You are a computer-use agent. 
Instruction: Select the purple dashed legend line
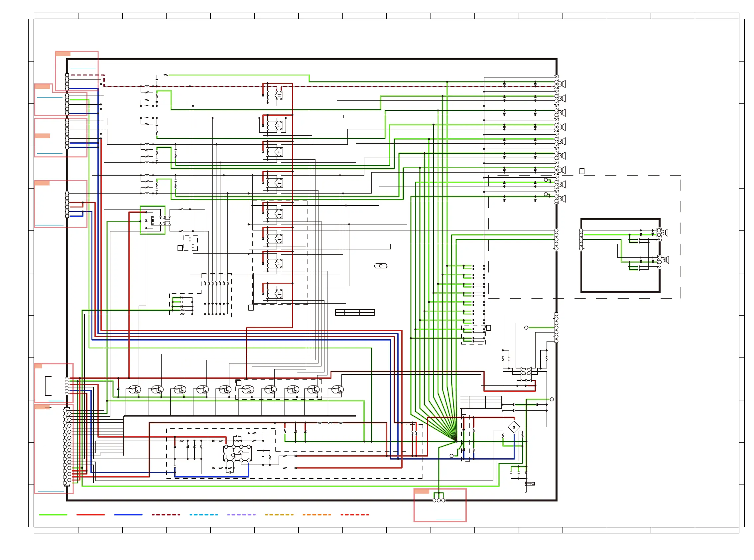(x=241, y=514)
